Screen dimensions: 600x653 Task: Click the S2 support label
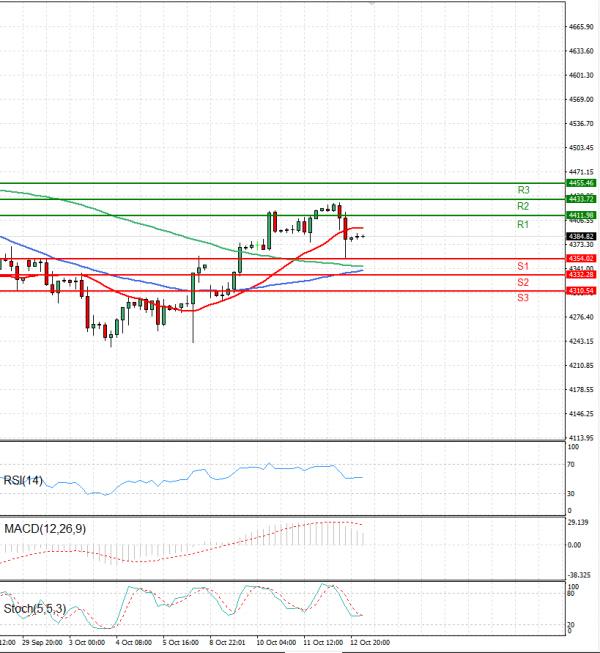pyautogui.click(x=523, y=282)
